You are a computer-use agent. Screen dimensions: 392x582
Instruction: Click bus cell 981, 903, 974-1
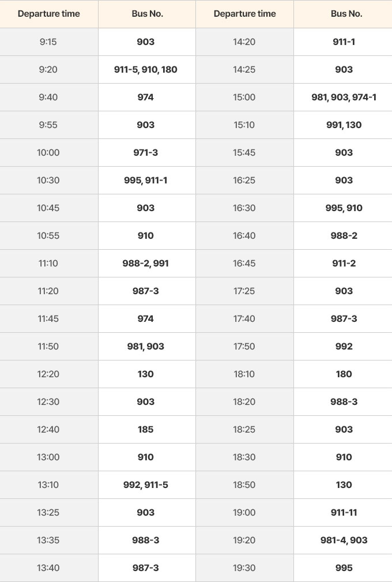pyautogui.click(x=343, y=97)
